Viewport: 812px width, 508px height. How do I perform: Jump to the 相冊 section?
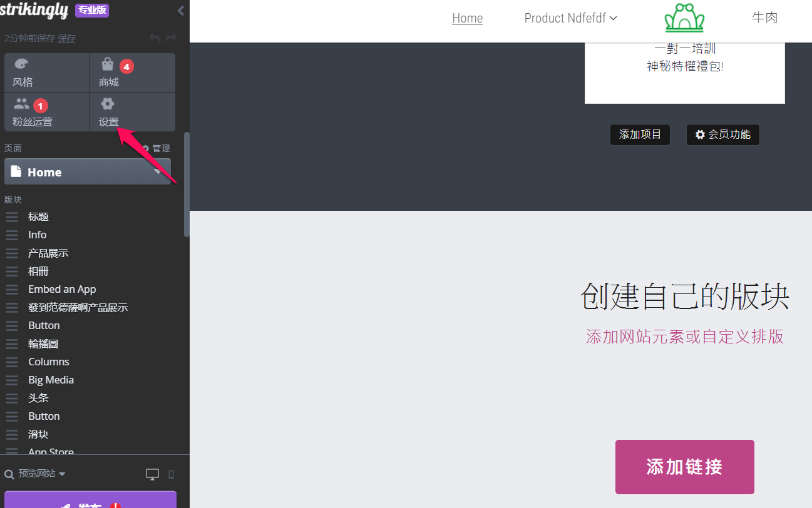click(x=38, y=271)
